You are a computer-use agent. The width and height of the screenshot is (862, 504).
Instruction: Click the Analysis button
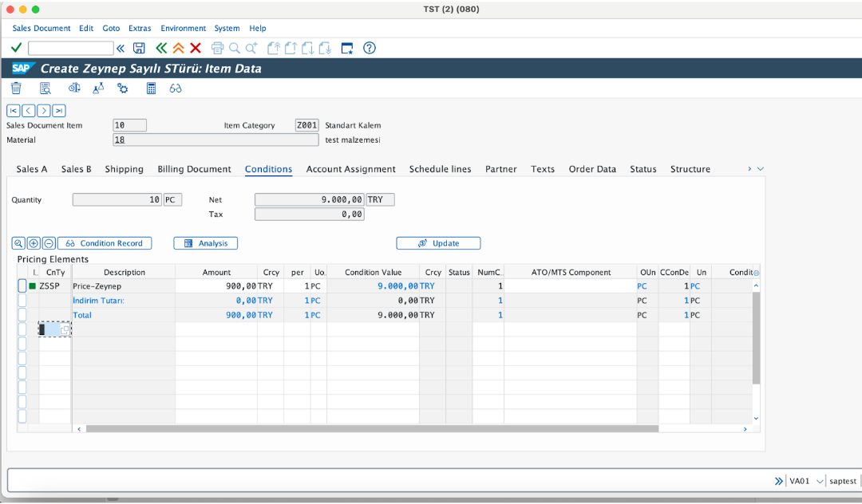coord(206,243)
